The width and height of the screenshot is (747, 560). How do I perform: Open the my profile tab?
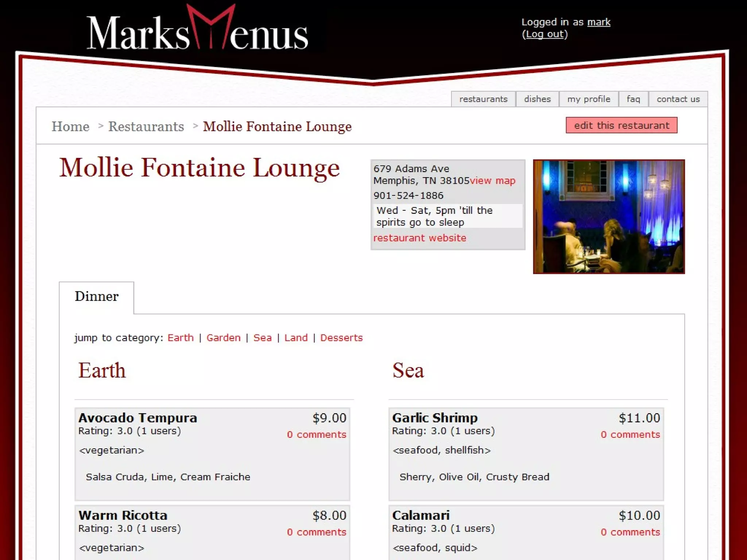[x=589, y=99]
